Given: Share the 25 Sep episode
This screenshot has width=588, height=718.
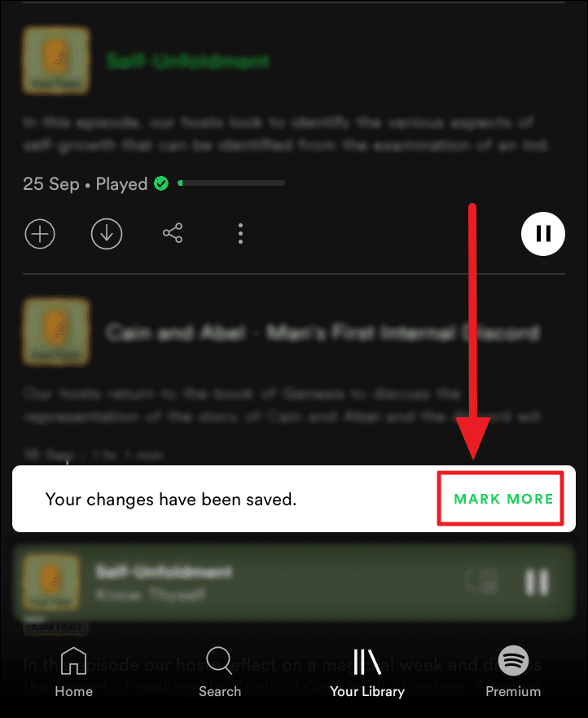Looking at the screenshot, I should pos(173,233).
